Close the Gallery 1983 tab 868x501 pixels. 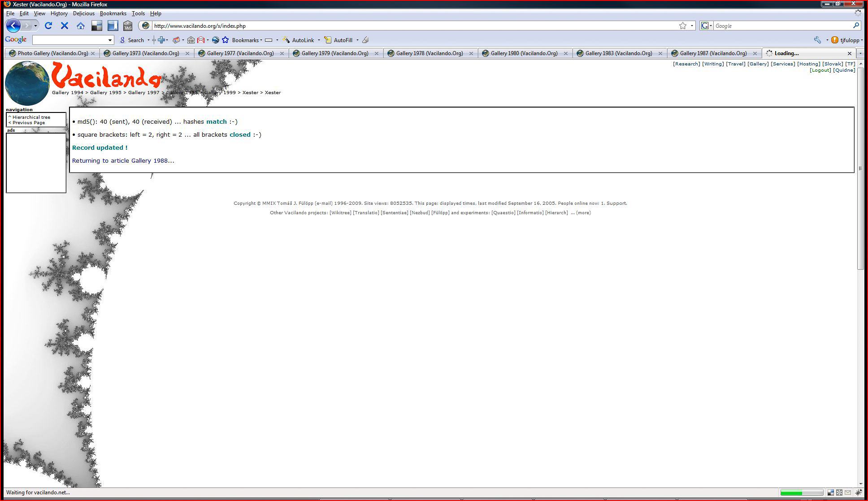pyautogui.click(x=660, y=53)
